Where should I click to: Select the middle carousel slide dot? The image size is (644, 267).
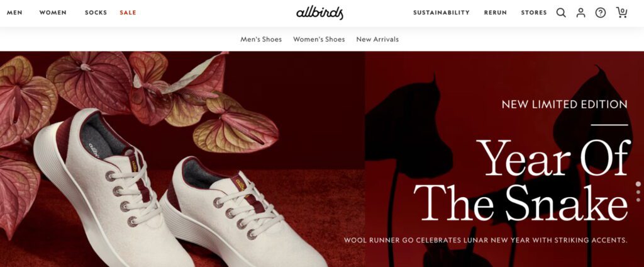click(x=638, y=193)
